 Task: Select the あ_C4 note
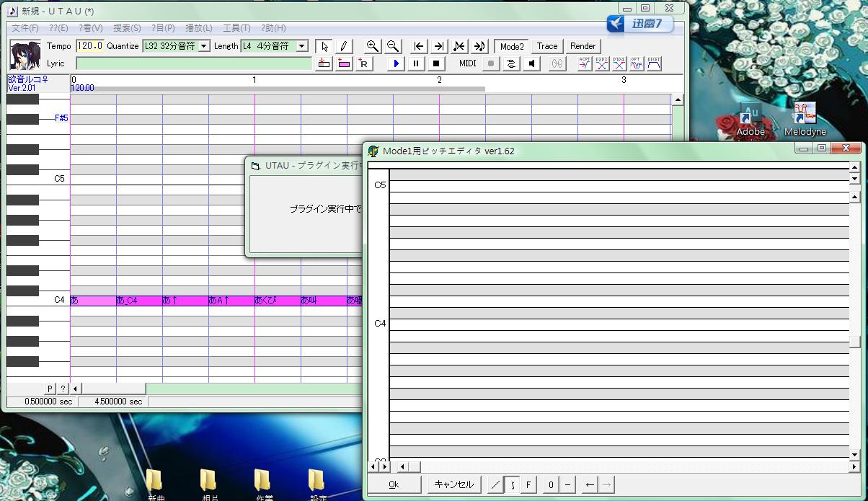pyautogui.click(x=139, y=301)
